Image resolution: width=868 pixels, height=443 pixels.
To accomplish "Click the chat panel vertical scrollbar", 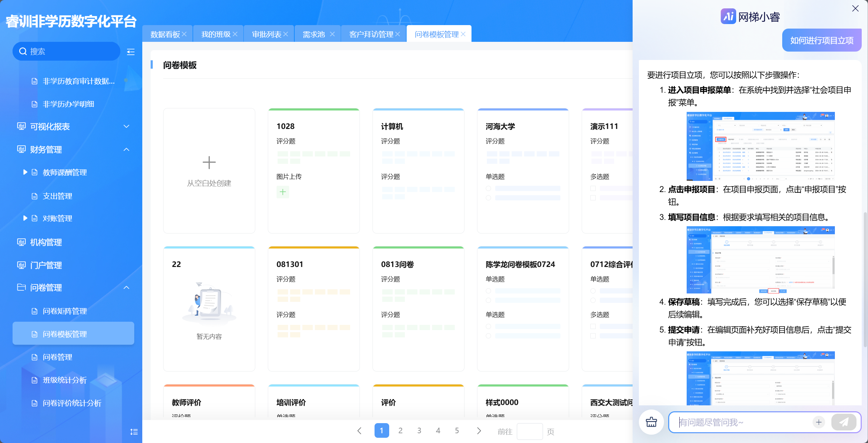I will [865, 279].
